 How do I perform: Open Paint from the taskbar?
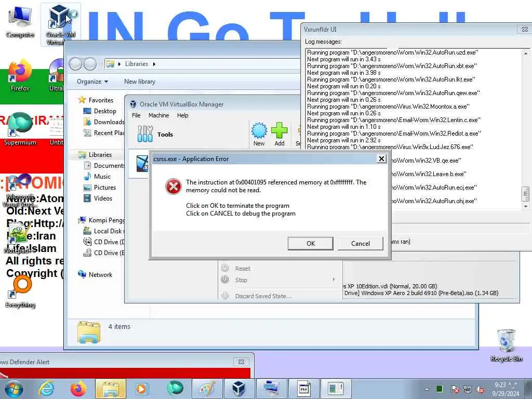[x=207, y=389]
